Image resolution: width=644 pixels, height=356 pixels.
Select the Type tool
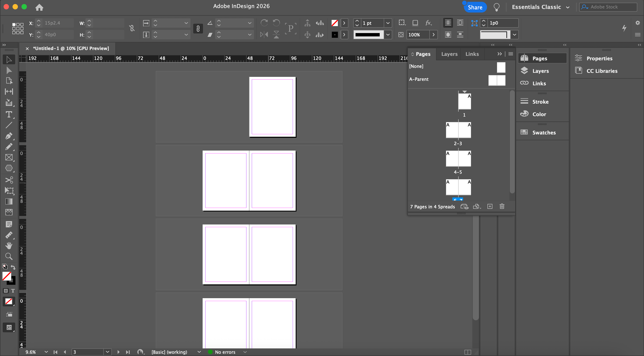pos(9,114)
